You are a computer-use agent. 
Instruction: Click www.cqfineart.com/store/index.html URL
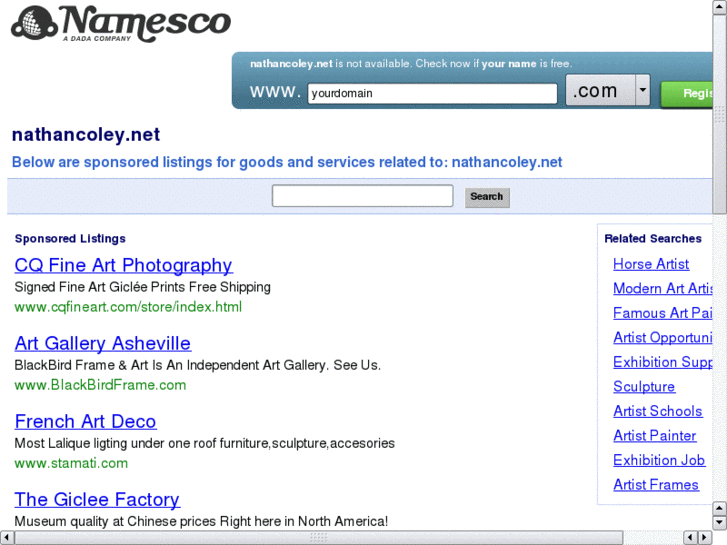coord(128,307)
